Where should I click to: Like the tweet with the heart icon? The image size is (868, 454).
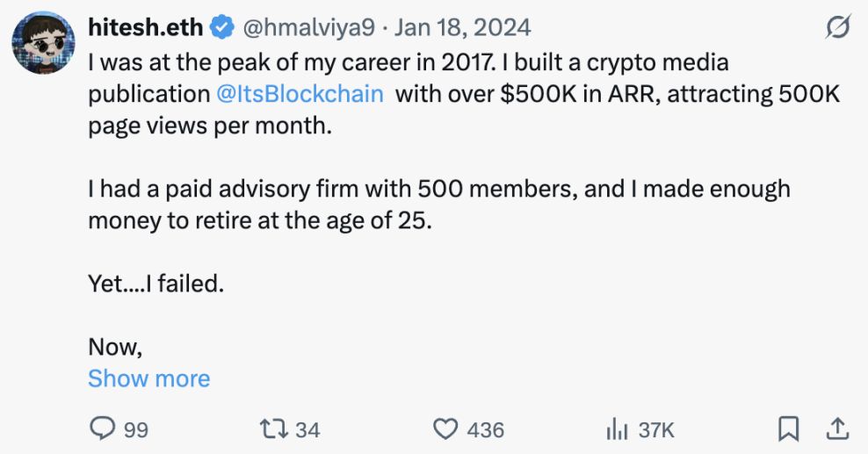447,429
